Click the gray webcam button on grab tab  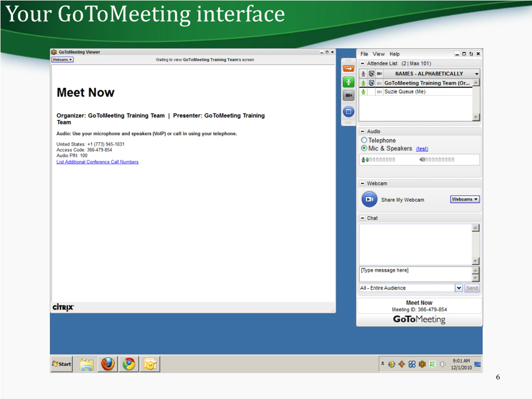348,95
